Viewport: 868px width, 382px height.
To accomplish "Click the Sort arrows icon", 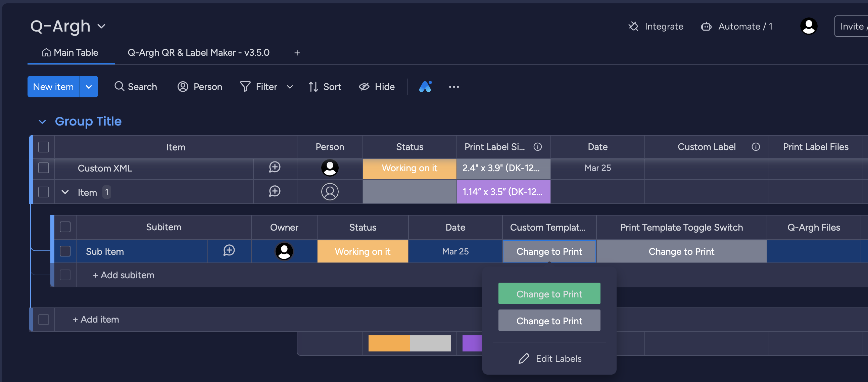I will 313,87.
